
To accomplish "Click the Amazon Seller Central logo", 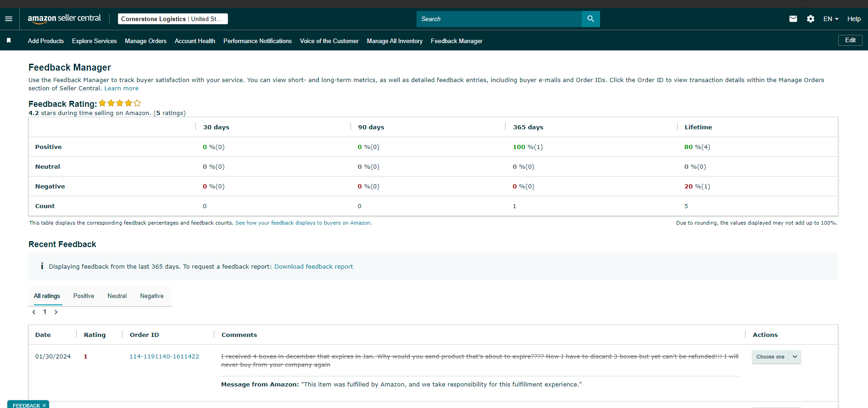I will click(x=64, y=19).
